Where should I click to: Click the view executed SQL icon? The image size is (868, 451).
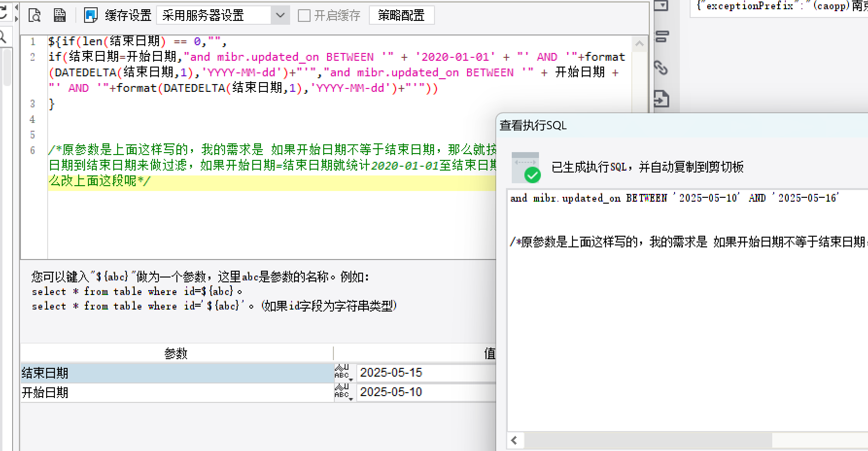60,15
